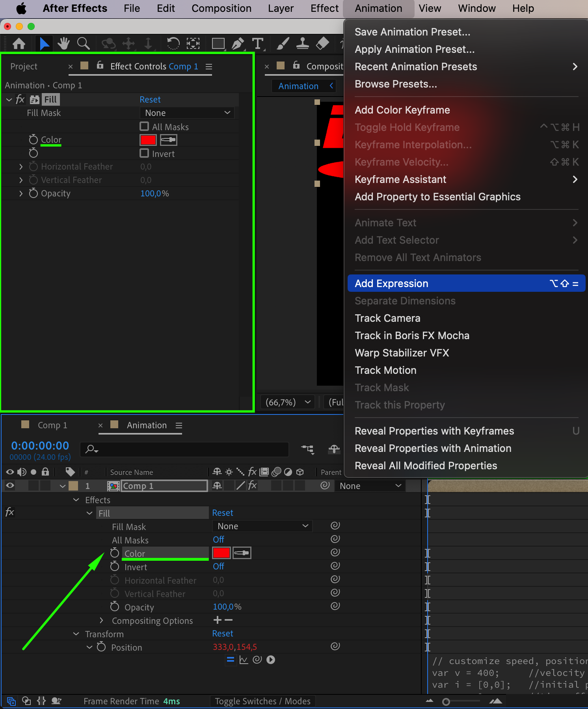Viewport: 588px width, 709px height.
Task: Check the Invert checkbox in Effect Controls
Action: (144, 153)
